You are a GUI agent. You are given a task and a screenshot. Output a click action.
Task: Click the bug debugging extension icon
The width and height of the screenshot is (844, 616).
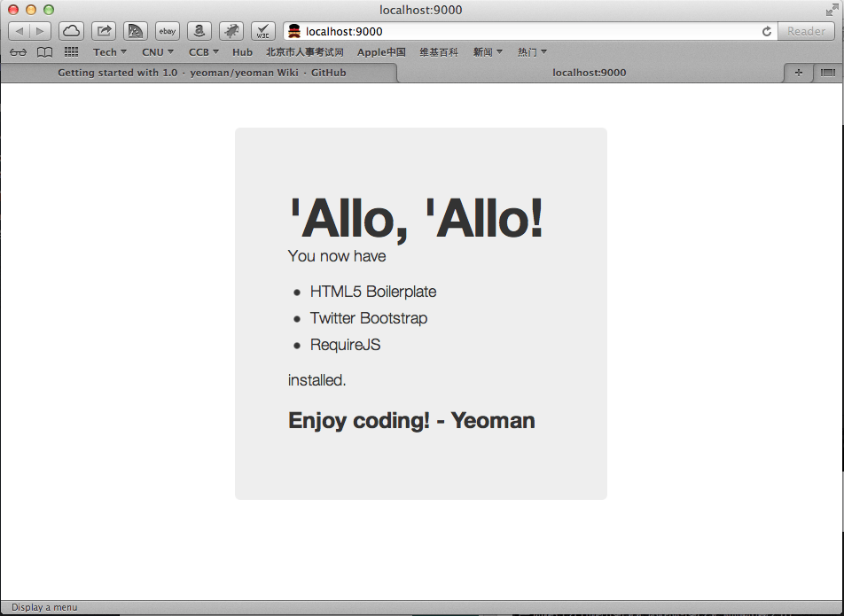(231, 31)
